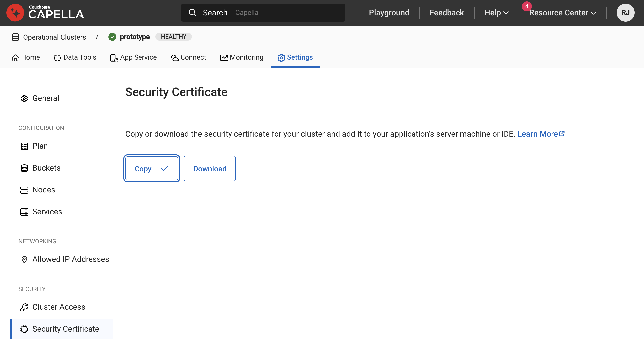Select the Nodes server icon
Viewport: 644px width, 342px height.
[x=24, y=190]
